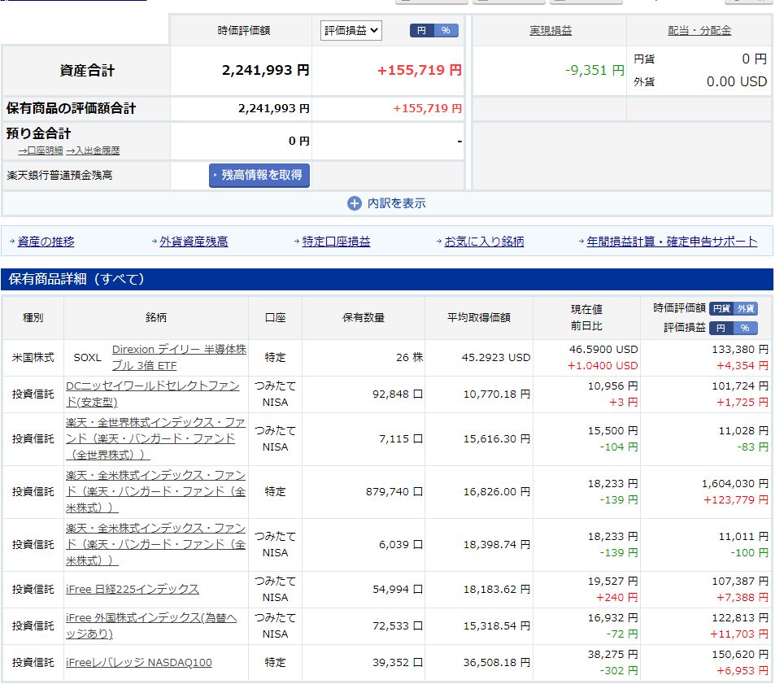
Task: Open 特定口座損益 link
Action: pos(336,242)
